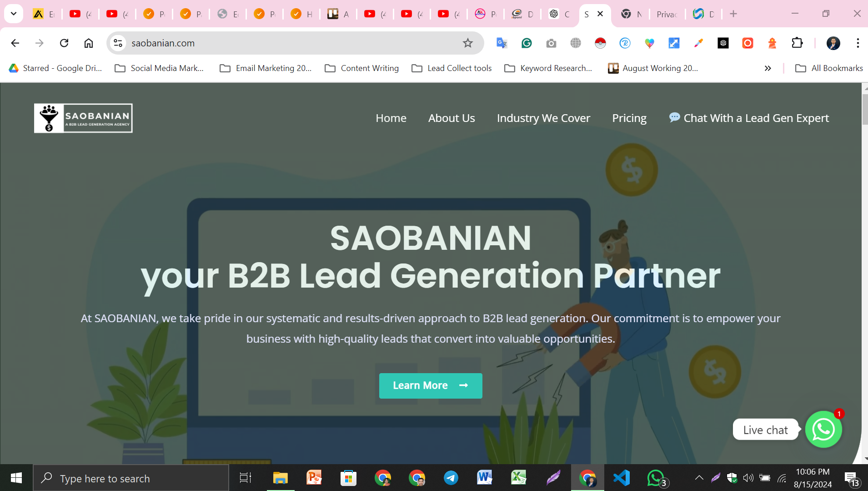This screenshot has width=868, height=491.
Task: Click the colorful heart extension icon
Action: click(x=649, y=43)
